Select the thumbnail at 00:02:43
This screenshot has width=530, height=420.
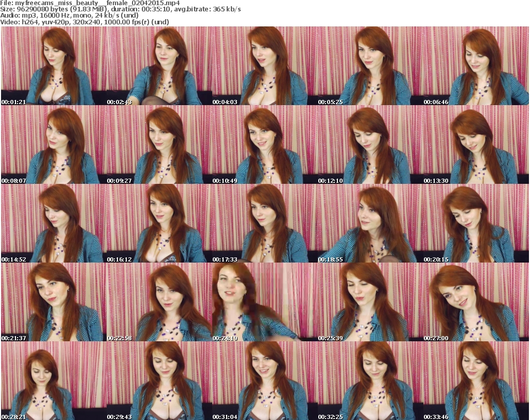[159, 66]
